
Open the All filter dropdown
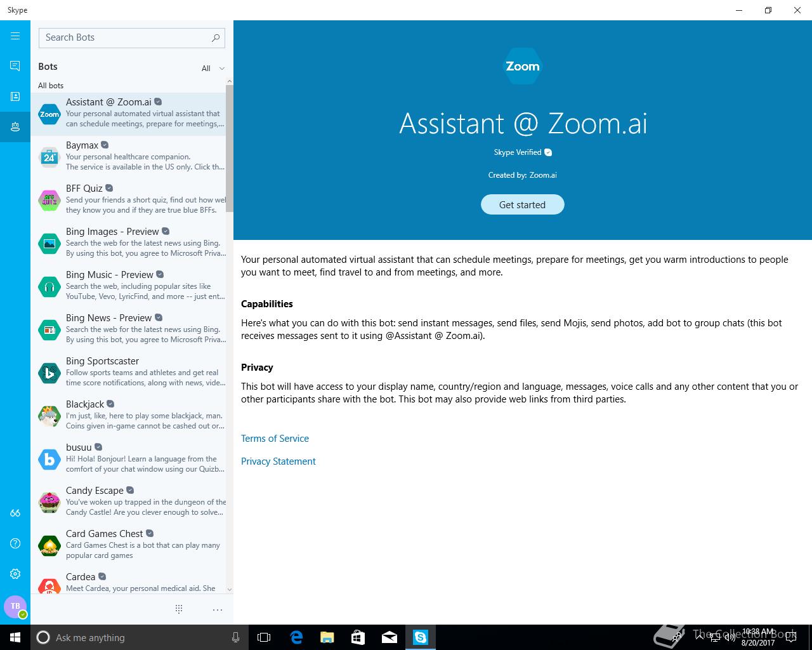213,68
